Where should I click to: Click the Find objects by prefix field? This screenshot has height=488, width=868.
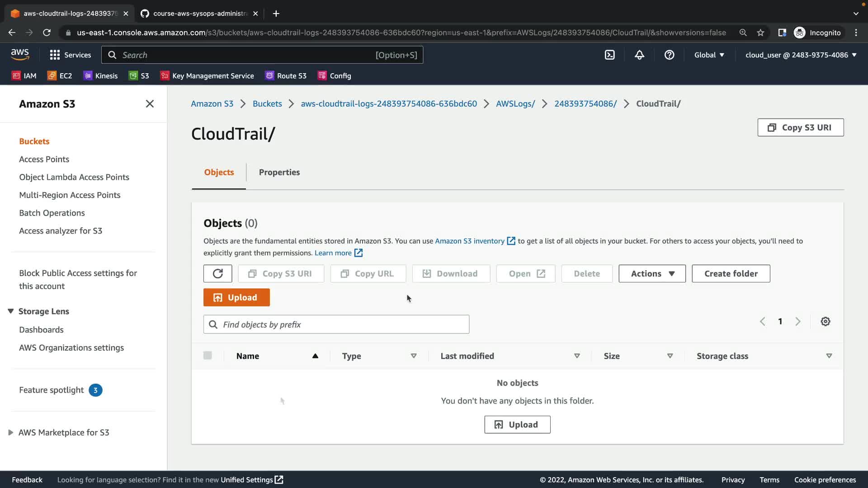[x=336, y=324]
